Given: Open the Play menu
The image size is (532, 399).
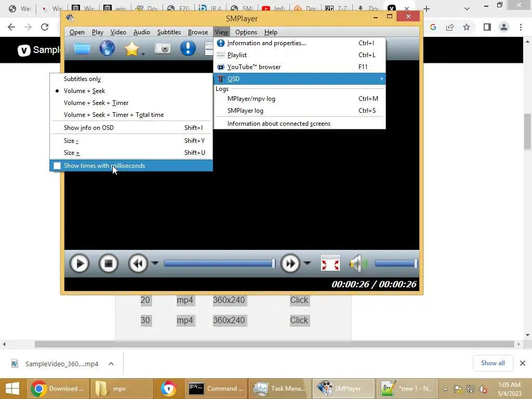Looking at the screenshot, I should coord(97,32).
